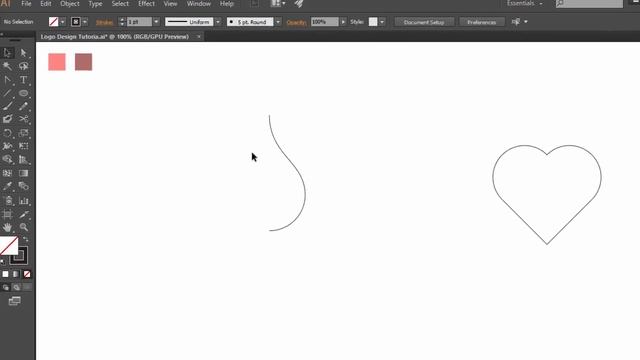Select the Symbol Sprayer tool
Screen dimensions: 640x360
pyautogui.click(x=7, y=200)
